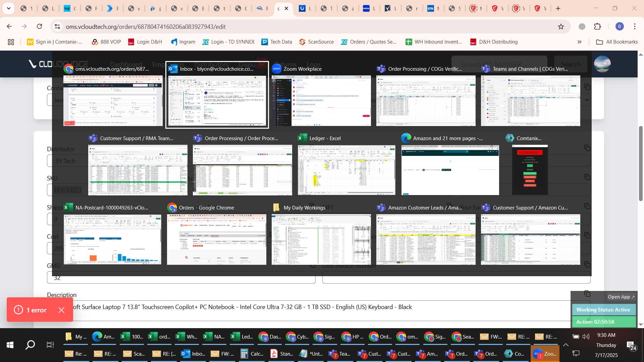Viewport: 644px width, 362px height.
Task: Open Login D&H bookmark
Action: point(145,42)
